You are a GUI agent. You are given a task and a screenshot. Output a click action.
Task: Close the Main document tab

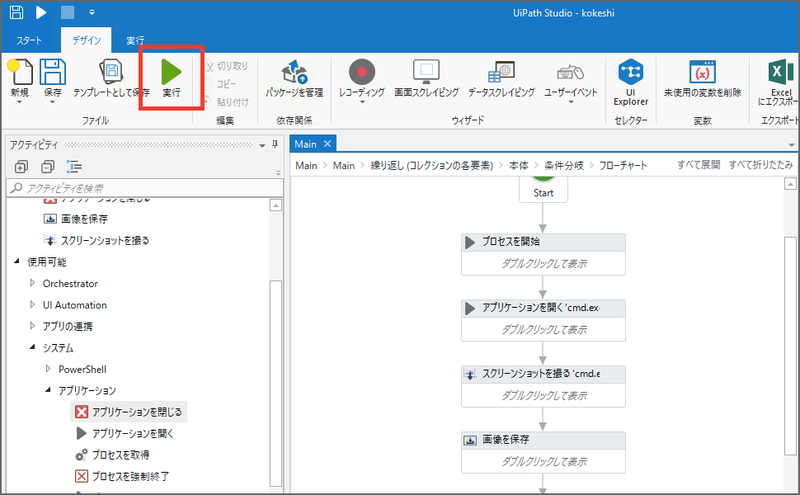coord(328,144)
